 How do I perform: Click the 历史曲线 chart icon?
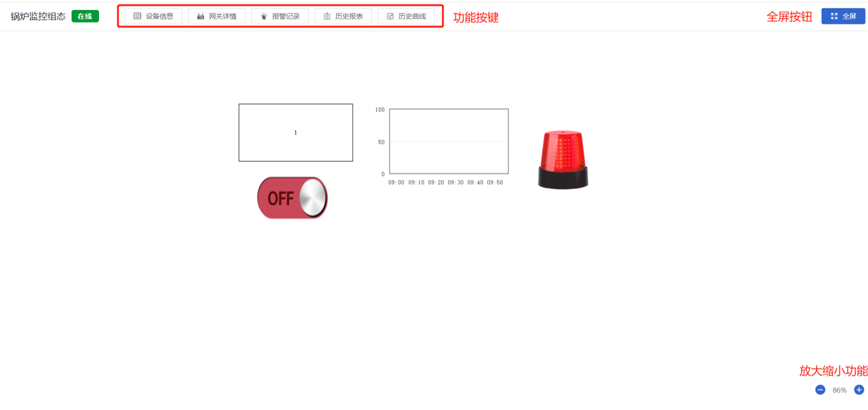390,16
